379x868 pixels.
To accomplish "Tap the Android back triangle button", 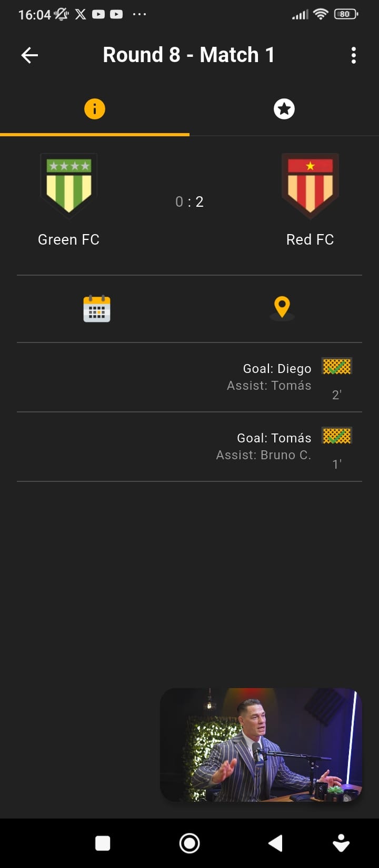I will (x=275, y=843).
